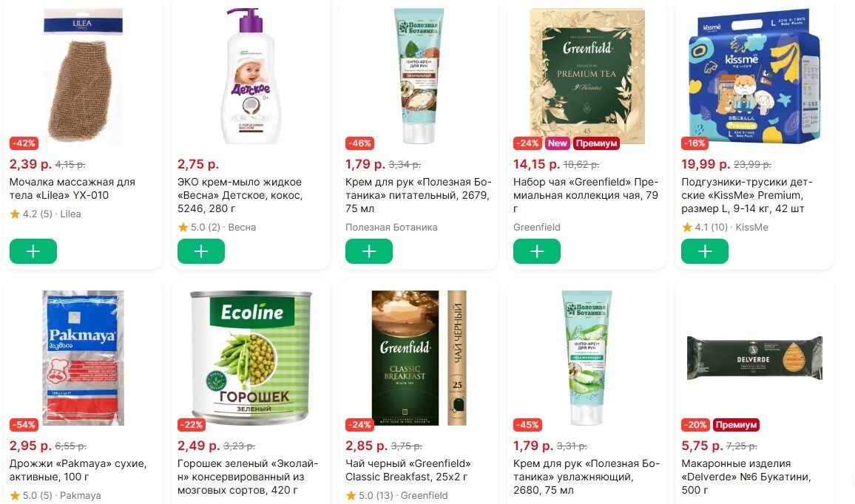This screenshot has height=504, width=855.
Task: Open «Макаронные изделия Delverde №6 Букатини» title
Action: [x=746, y=477]
